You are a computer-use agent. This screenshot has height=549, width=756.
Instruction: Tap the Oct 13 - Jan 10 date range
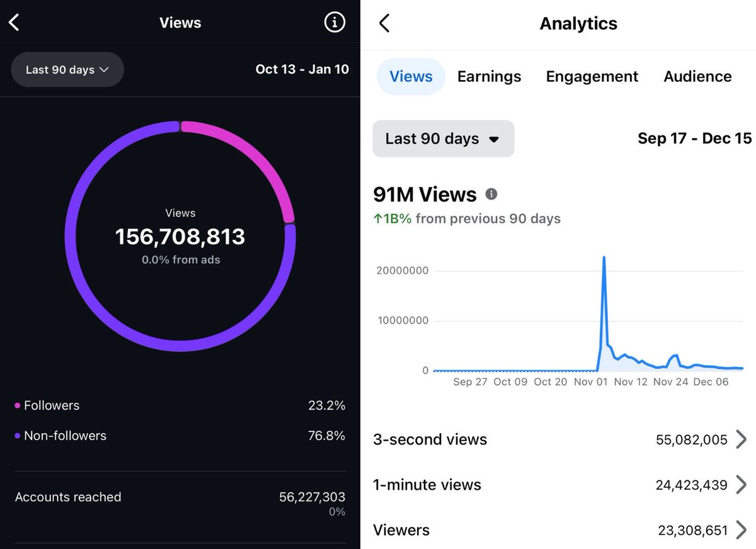[x=302, y=69]
